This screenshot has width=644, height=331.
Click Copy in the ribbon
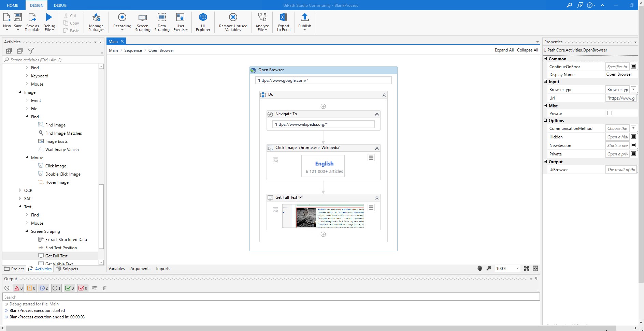coord(71,23)
